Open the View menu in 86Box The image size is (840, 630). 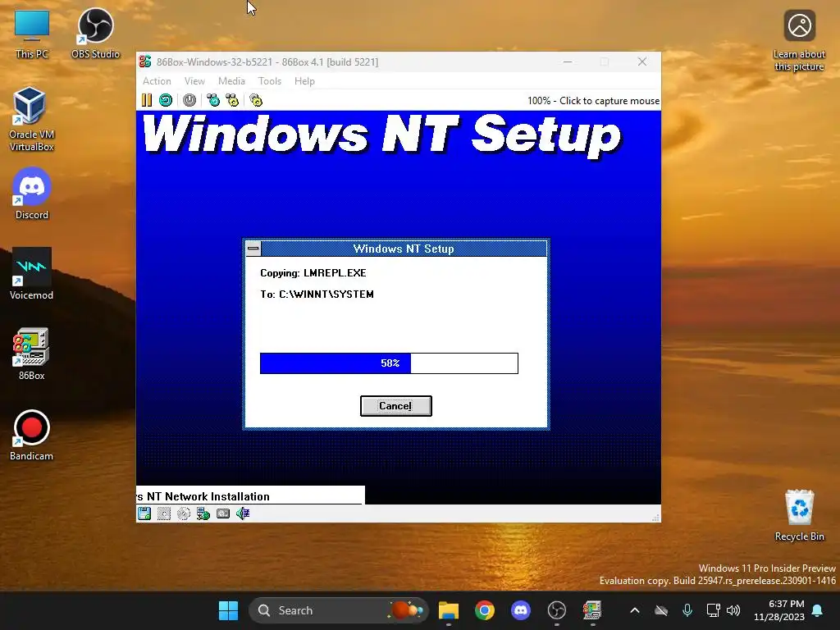pyautogui.click(x=194, y=81)
